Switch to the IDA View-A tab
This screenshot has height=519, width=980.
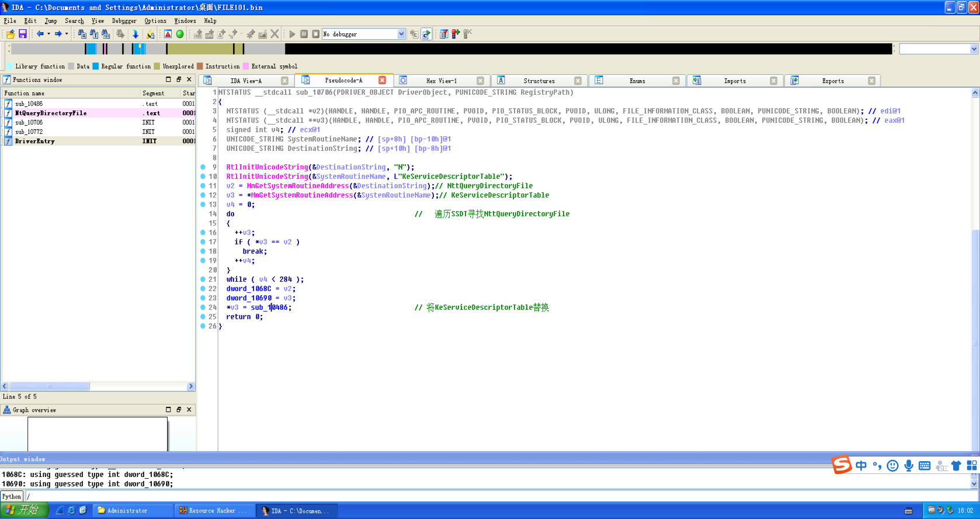[x=246, y=81]
